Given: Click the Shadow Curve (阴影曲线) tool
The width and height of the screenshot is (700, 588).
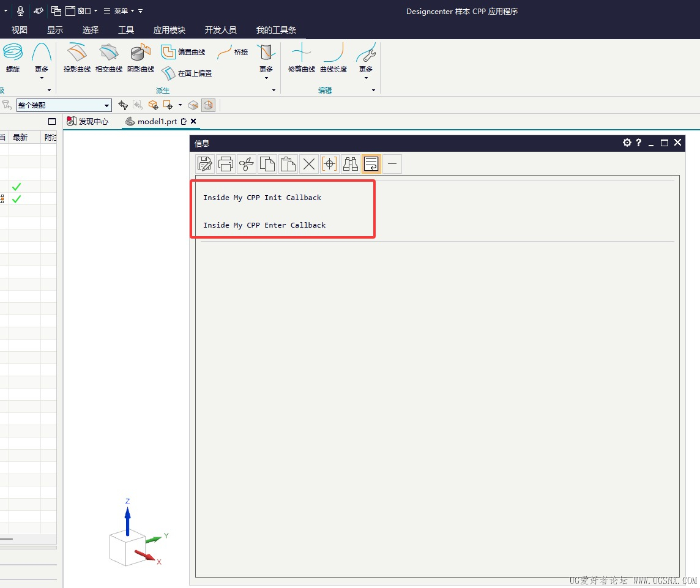Looking at the screenshot, I should coord(141,58).
